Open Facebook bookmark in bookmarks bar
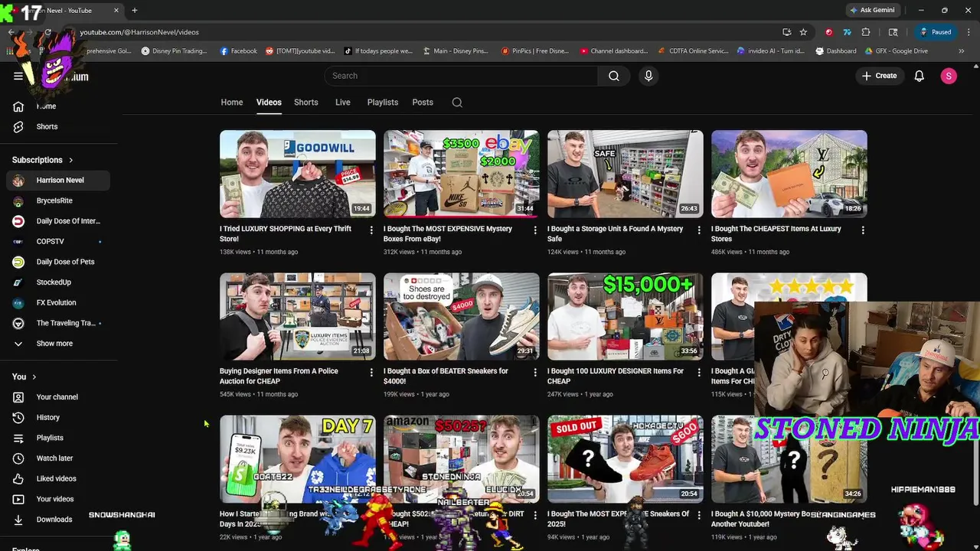Viewport: 980px width, 551px height. coord(238,51)
